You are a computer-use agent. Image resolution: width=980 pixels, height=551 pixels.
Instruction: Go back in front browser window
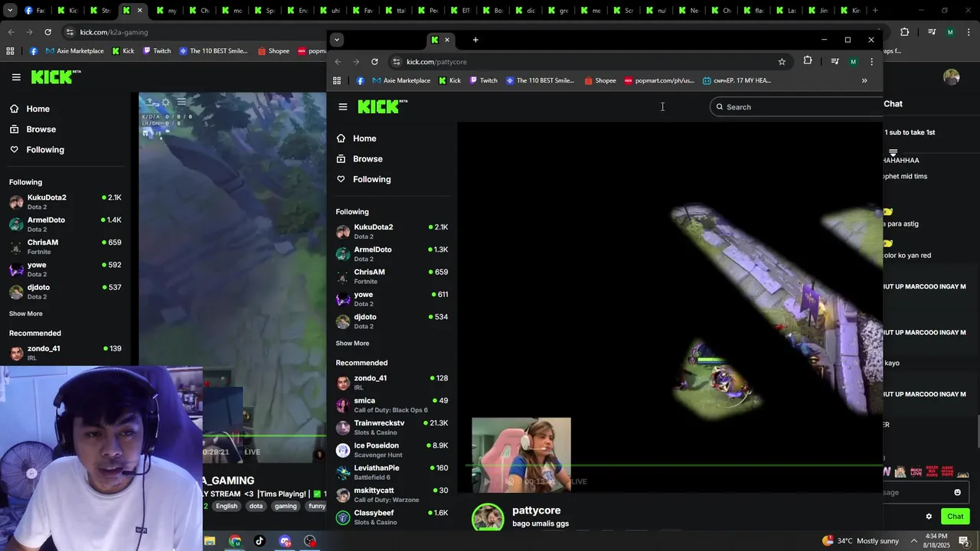point(338,62)
